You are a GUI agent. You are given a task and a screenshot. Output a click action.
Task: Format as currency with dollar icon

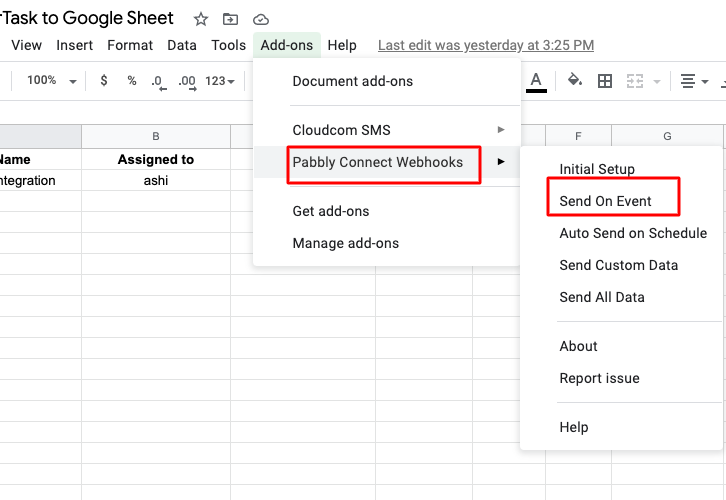tap(104, 81)
